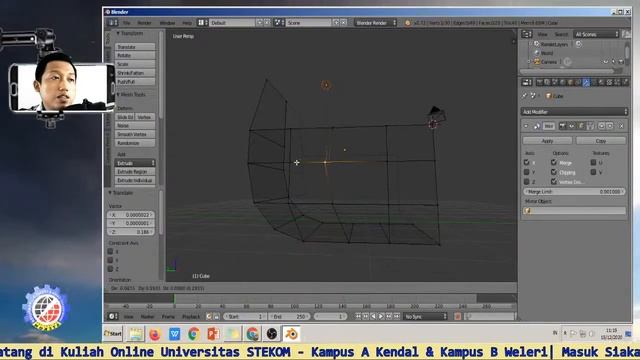Toggle the Vertex Groups option checkbox
The height and width of the screenshot is (360, 640).
click(x=553, y=181)
